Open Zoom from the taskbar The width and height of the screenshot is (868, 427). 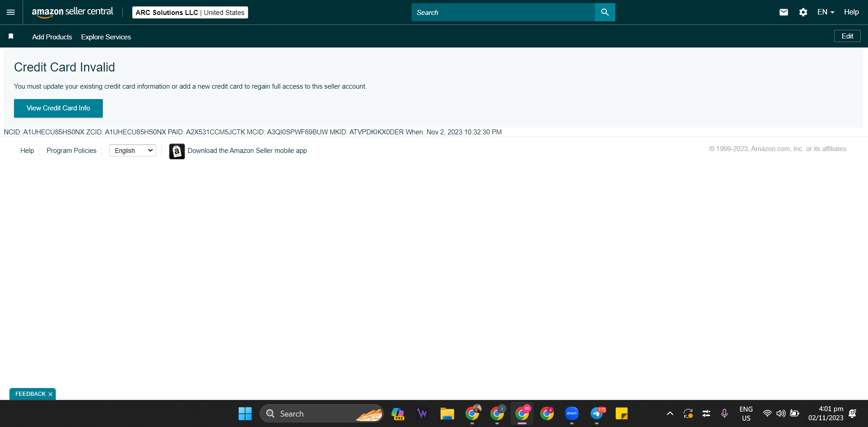(x=572, y=413)
